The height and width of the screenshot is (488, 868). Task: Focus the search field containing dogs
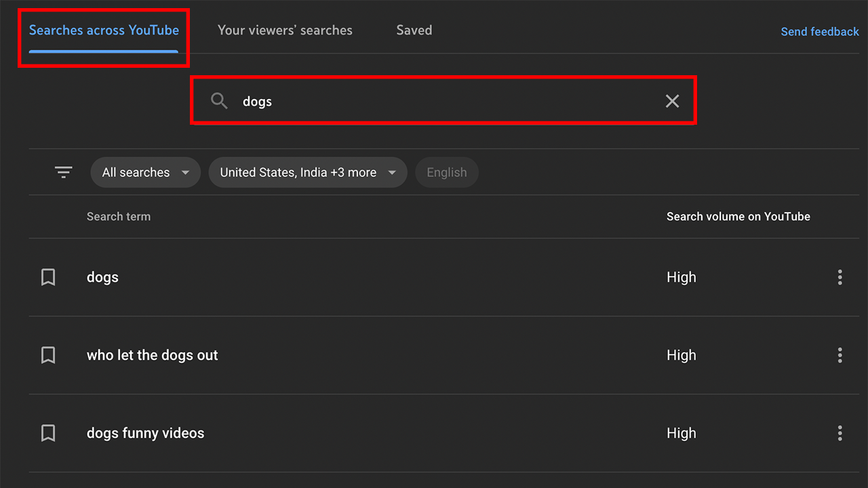click(444, 101)
